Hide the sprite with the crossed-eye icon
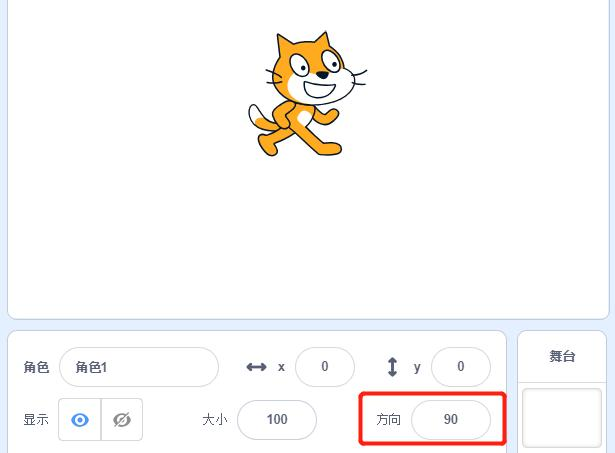Viewport: 615px width, 453px height. coord(122,420)
